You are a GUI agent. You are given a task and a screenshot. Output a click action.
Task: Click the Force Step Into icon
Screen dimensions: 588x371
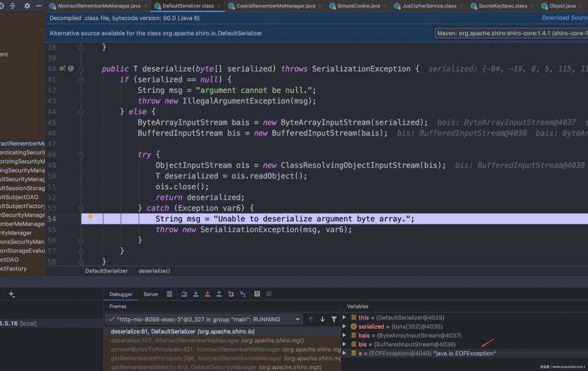[x=208, y=294]
